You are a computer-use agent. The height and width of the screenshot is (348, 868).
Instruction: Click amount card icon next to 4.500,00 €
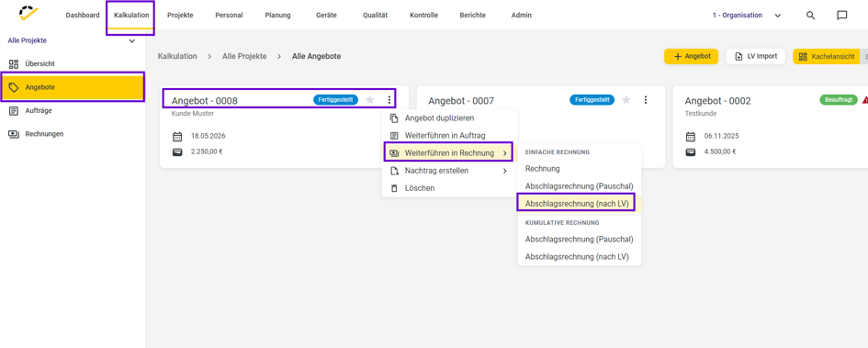point(691,152)
